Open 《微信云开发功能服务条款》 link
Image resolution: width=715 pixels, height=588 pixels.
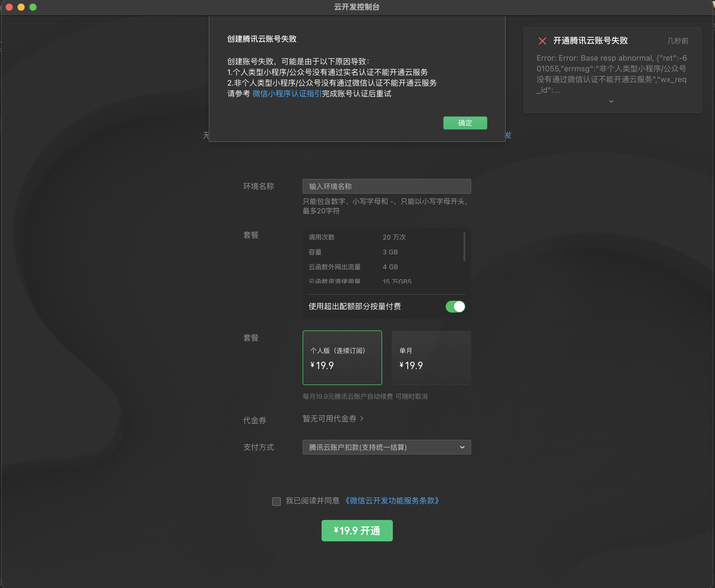tap(392, 501)
